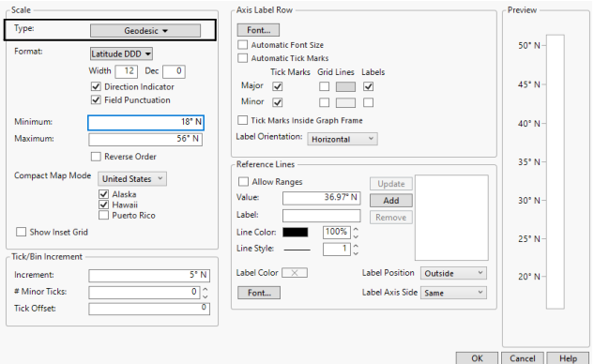Enable the Minor Labels checkbox

click(x=368, y=102)
